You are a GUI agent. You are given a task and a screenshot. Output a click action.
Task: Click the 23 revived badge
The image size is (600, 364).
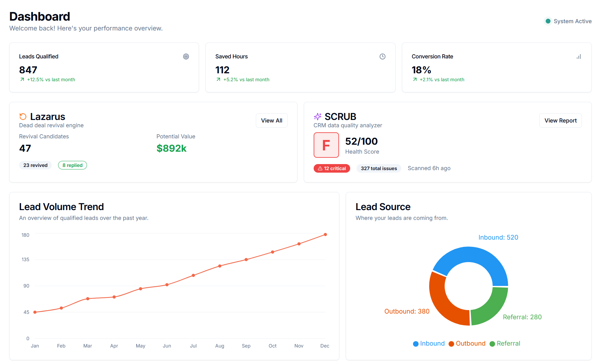(x=35, y=165)
